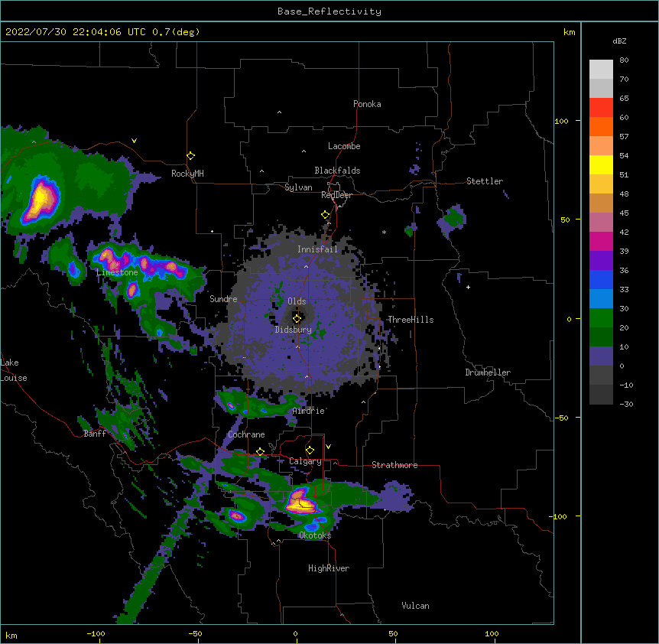Screen dimensions: 659x644
Task: Click the yellow diamond directly above Calgary label
Action: pyautogui.click(x=310, y=450)
